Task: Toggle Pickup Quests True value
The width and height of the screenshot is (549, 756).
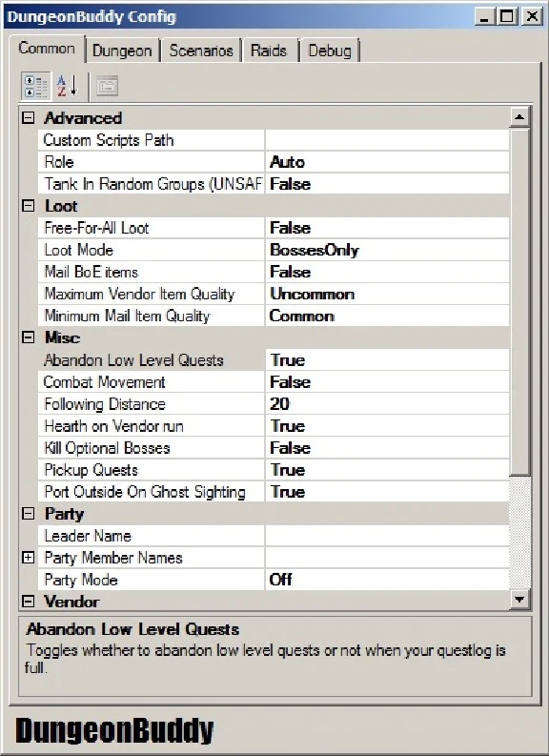Action: pos(387,470)
